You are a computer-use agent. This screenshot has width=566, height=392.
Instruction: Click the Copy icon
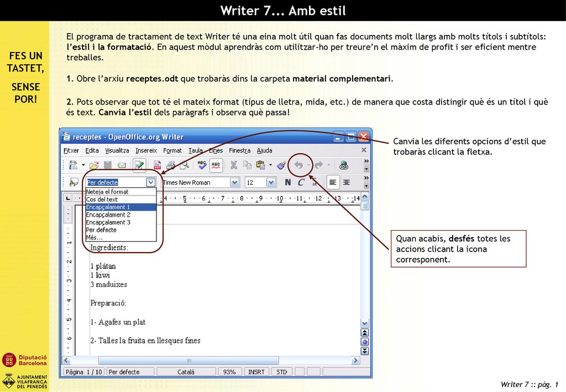247,165
